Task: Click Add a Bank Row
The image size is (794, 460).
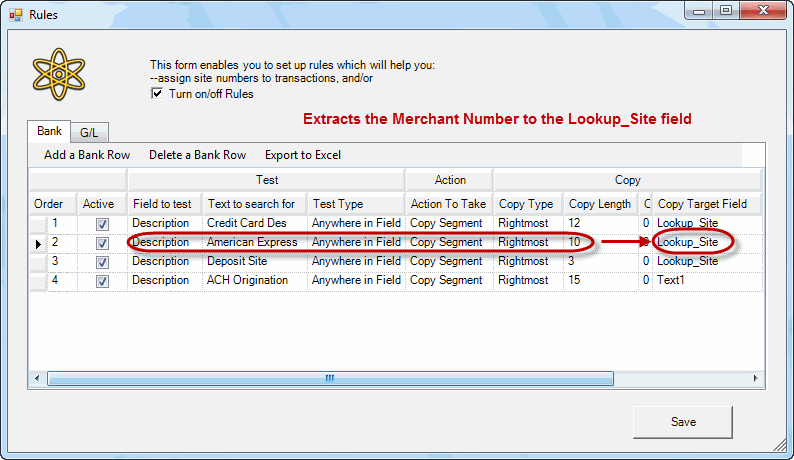Action: (x=87, y=155)
